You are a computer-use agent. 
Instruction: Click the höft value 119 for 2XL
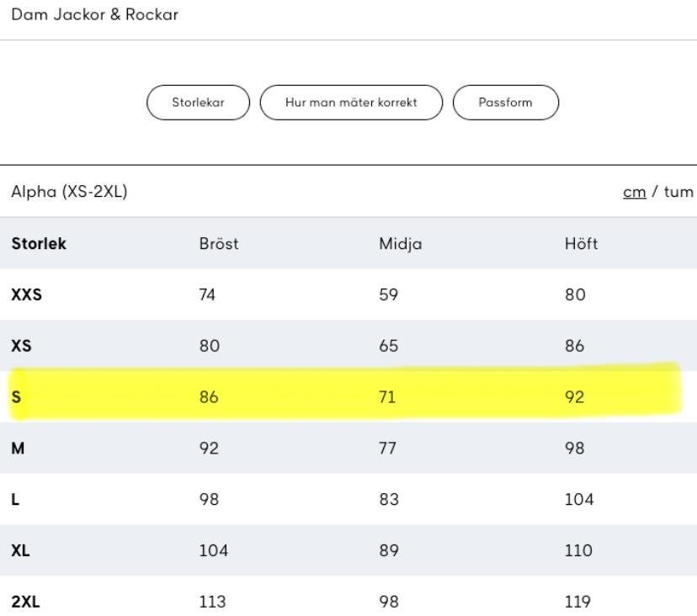pos(577,603)
